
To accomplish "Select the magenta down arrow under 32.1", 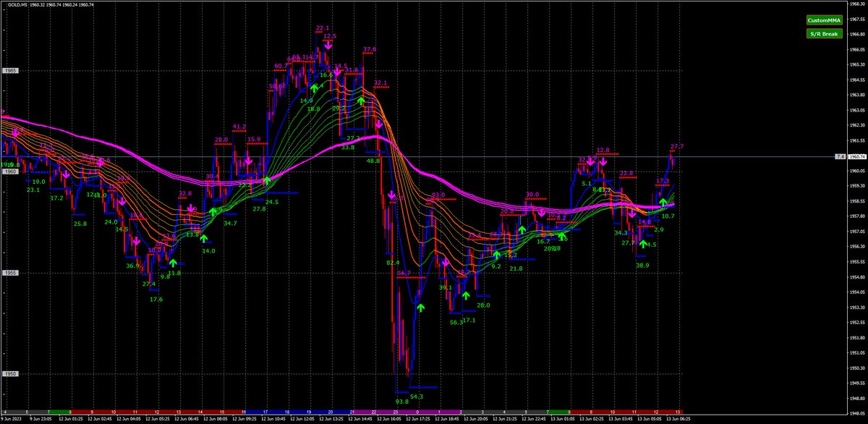I will [x=379, y=124].
